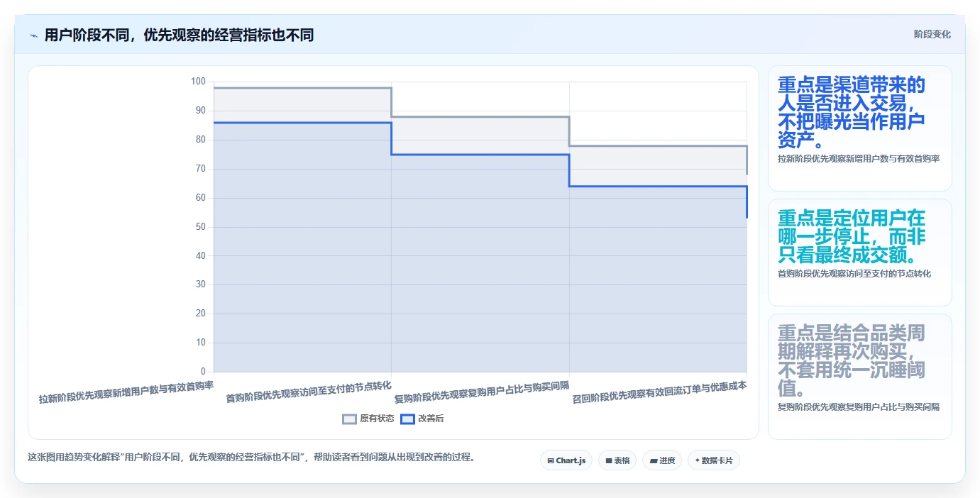Viewport: 980px width, 498px height.
Task: Click the 进度 tag
Action: pyautogui.click(x=662, y=460)
